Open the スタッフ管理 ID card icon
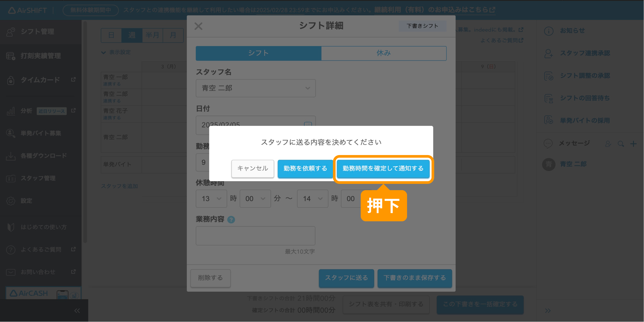644x322 pixels. click(10, 178)
